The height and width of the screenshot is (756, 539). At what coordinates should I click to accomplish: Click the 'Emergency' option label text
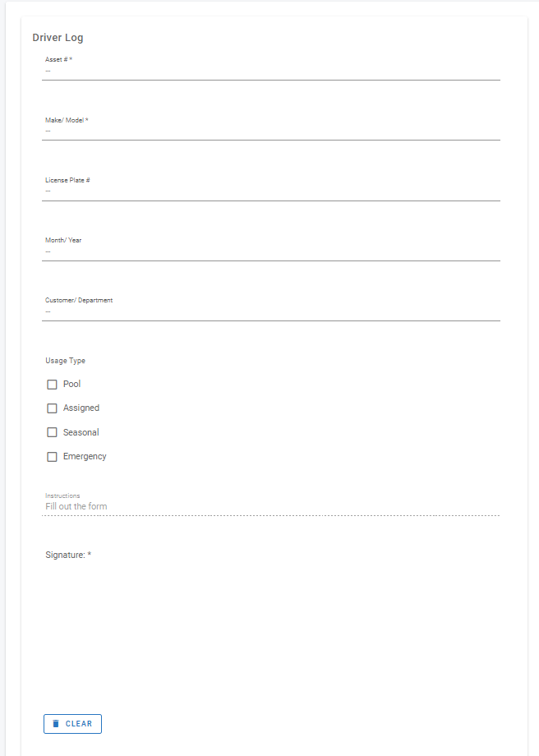[x=85, y=457]
